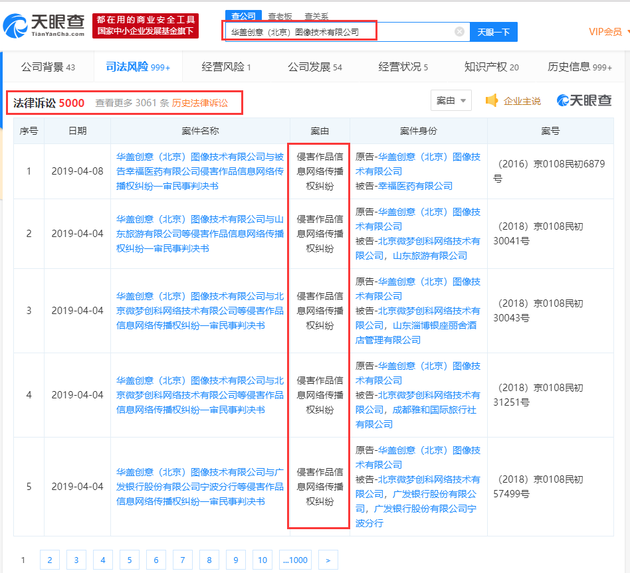The height and width of the screenshot is (573, 630).
Task: Jump to the last page ...1000
Action: [295, 560]
